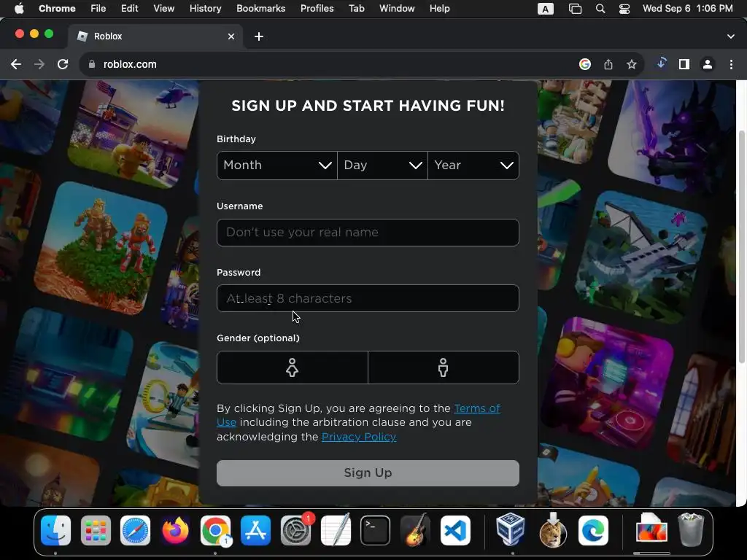Image resolution: width=747 pixels, height=560 pixels.
Task: Open the Apple menu
Action: (19, 9)
